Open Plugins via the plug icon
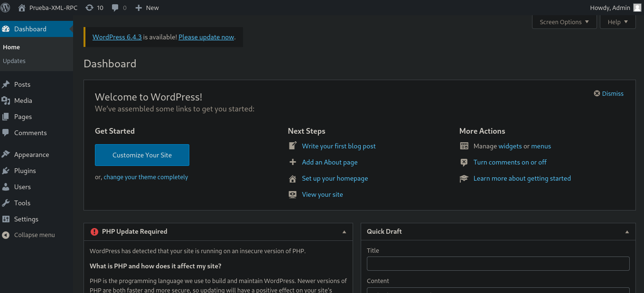 pyautogui.click(x=6, y=171)
